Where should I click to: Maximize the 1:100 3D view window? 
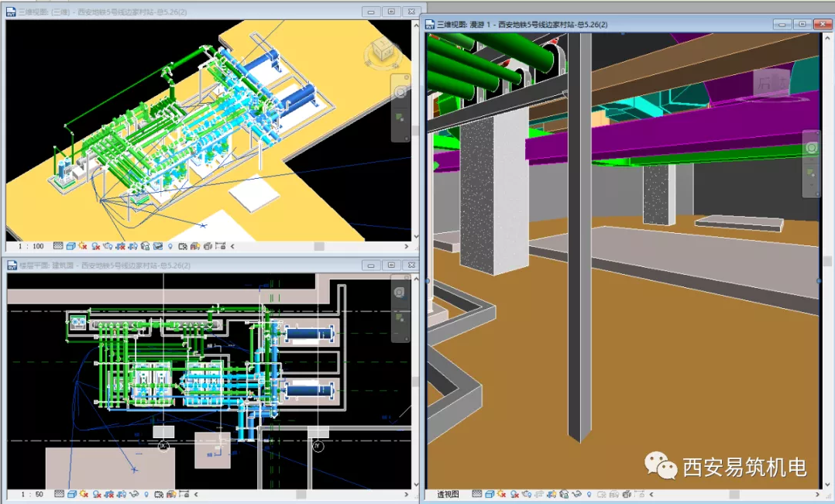click(x=391, y=11)
